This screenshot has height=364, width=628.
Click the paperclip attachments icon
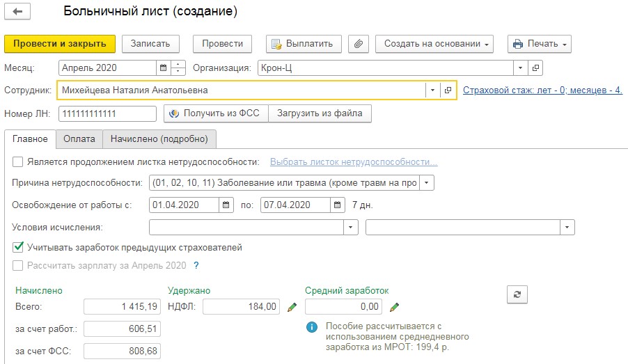pos(359,43)
